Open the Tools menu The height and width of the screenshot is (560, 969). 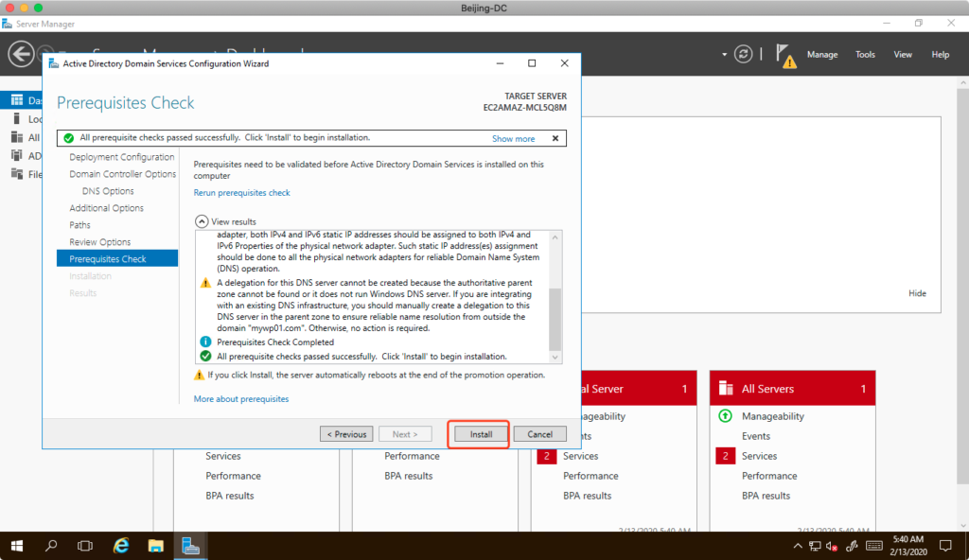point(865,55)
